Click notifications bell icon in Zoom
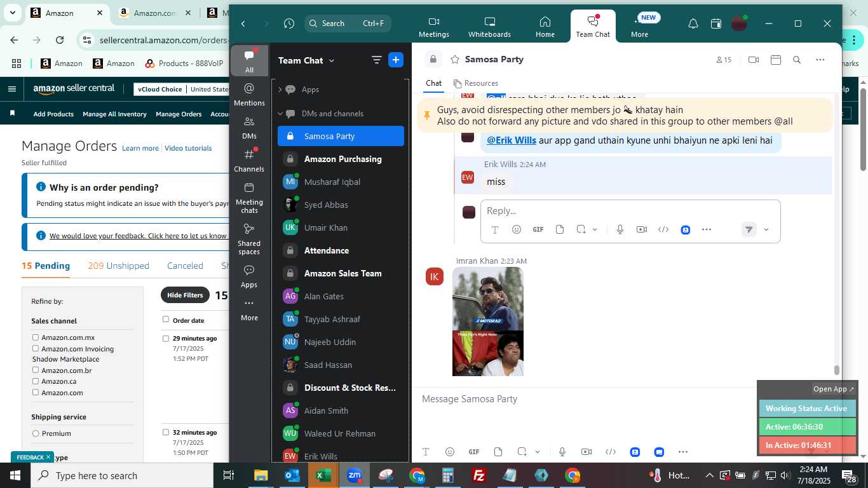The height and width of the screenshot is (488, 868). (x=693, y=24)
